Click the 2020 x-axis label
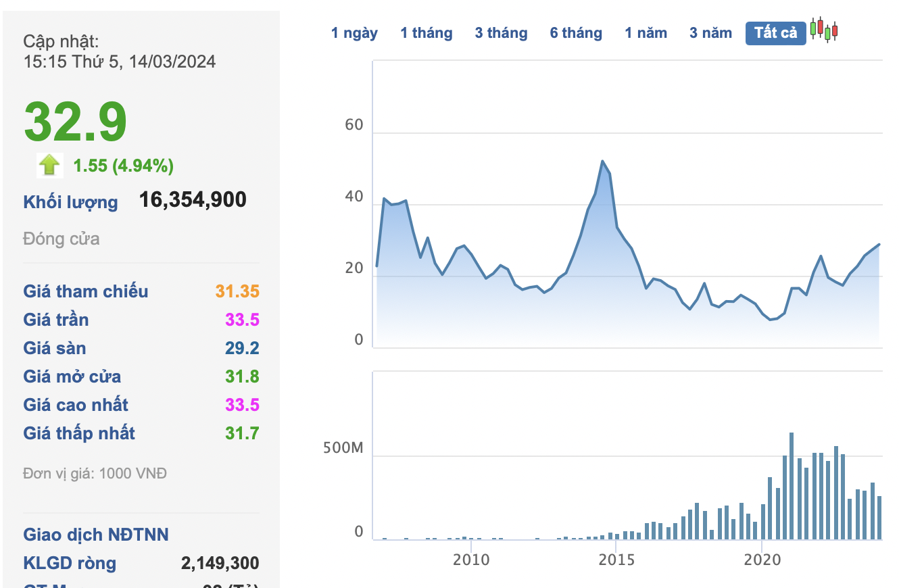Viewport: 899px width, 588px height. pos(762,560)
